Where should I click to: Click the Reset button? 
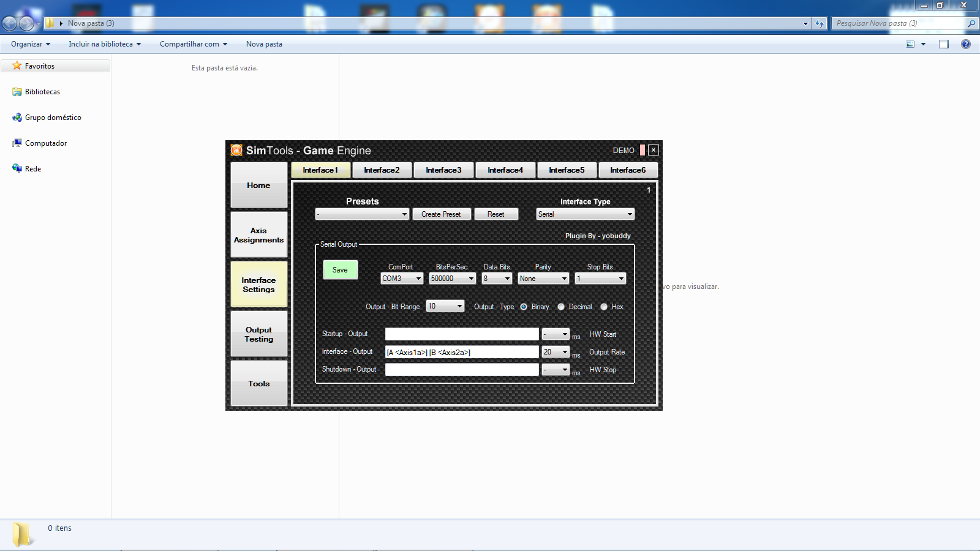point(496,214)
